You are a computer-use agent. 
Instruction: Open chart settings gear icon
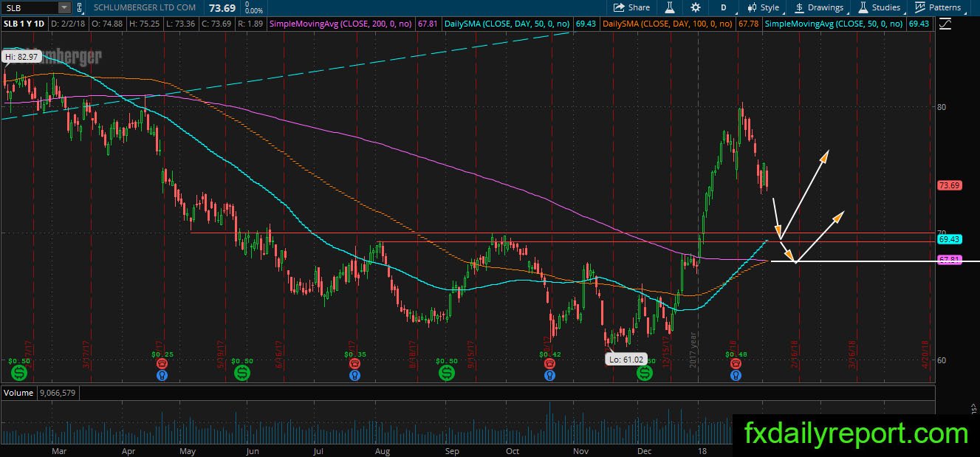tap(696, 7)
